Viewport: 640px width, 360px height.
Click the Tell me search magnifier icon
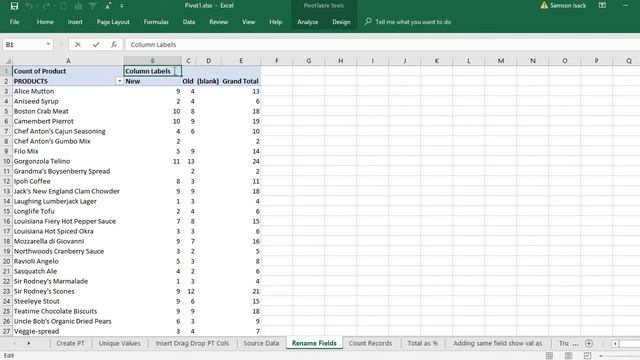pos(368,21)
